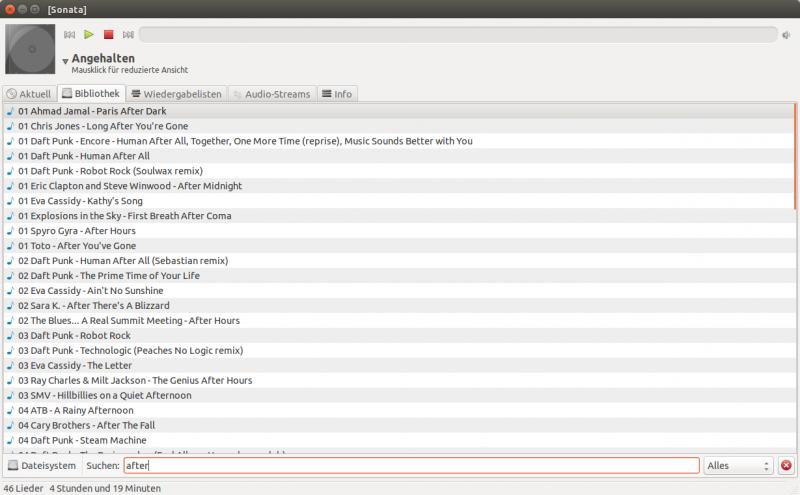Click the Dateisystem button
800x495 pixels.
(x=42, y=465)
